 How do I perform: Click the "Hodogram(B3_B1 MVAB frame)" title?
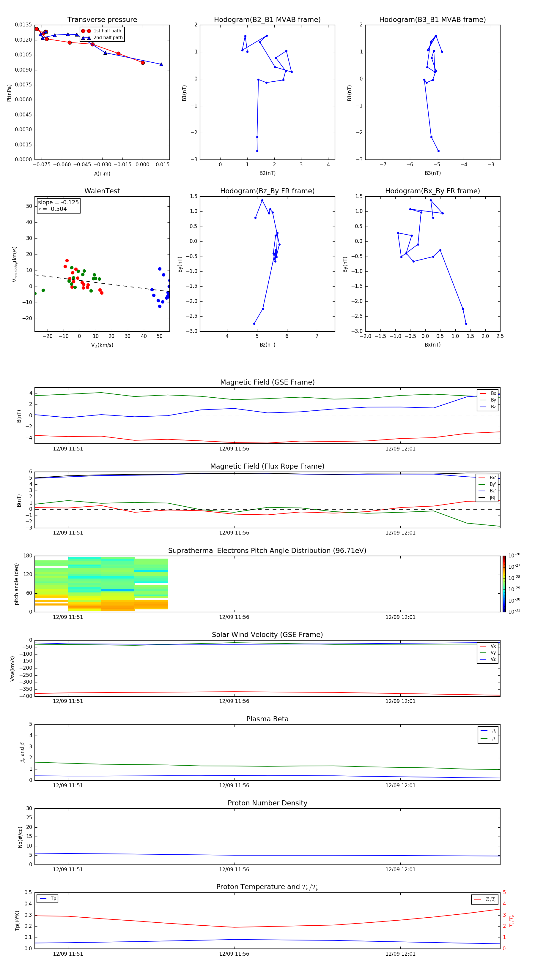pyautogui.click(x=432, y=19)
